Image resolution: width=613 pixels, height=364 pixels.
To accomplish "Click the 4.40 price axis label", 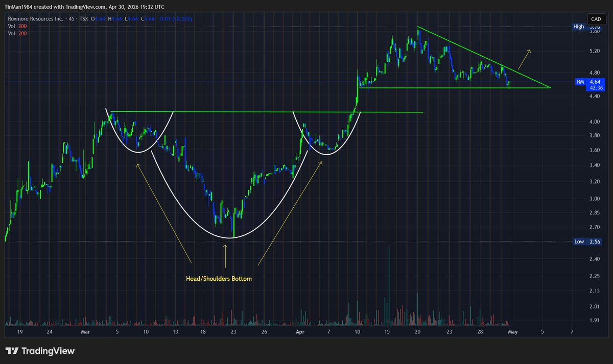I will [x=595, y=96].
